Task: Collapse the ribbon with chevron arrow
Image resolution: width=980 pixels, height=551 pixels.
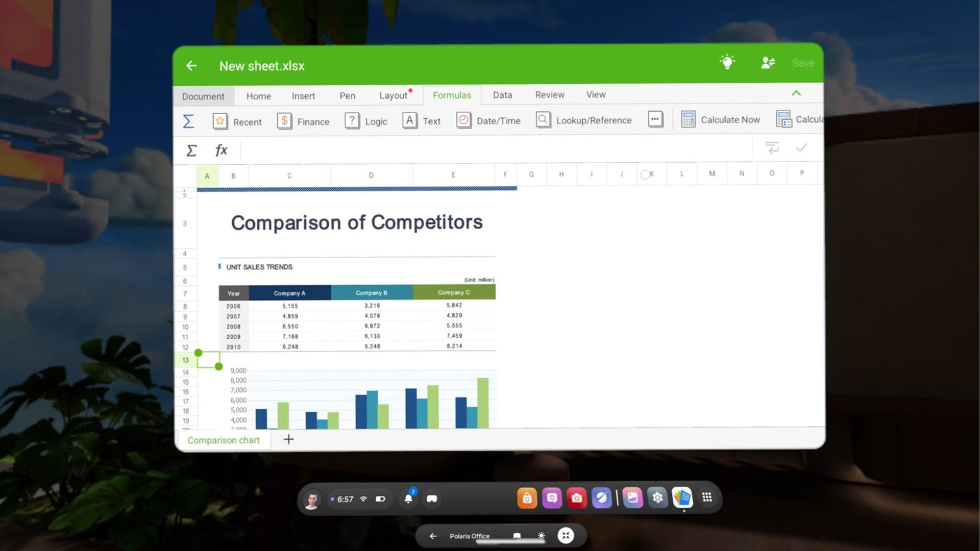Action: point(796,93)
